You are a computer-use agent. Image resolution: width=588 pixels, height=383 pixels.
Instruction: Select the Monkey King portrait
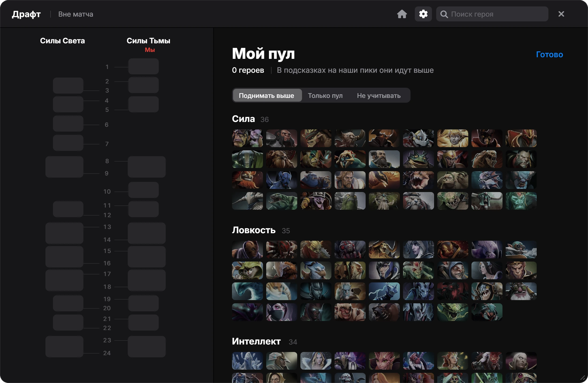521,270
